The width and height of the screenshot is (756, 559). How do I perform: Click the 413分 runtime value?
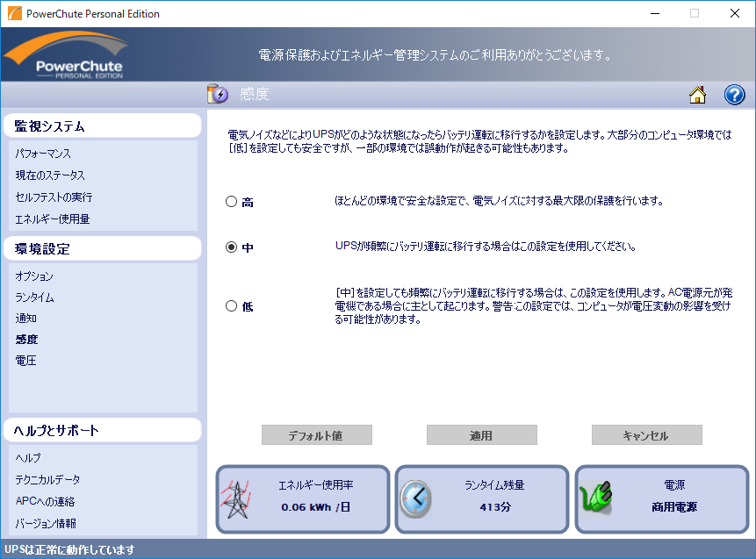(x=495, y=507)
